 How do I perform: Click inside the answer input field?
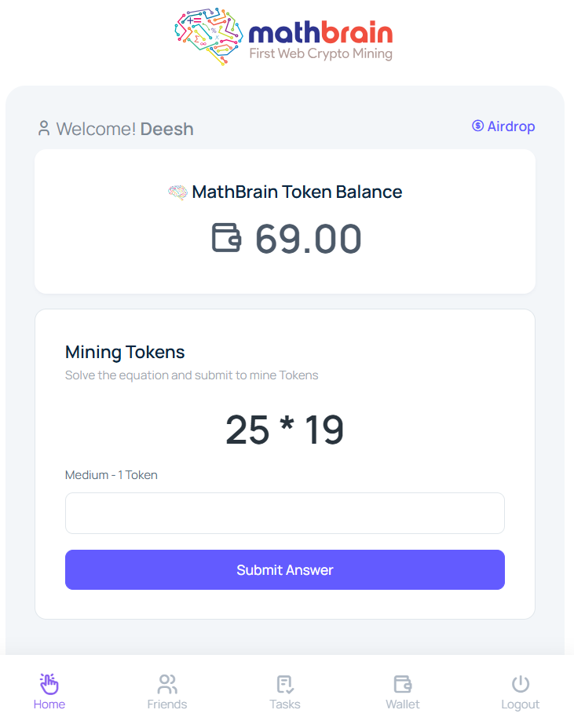pyautogui.click(x=284, y=513)
